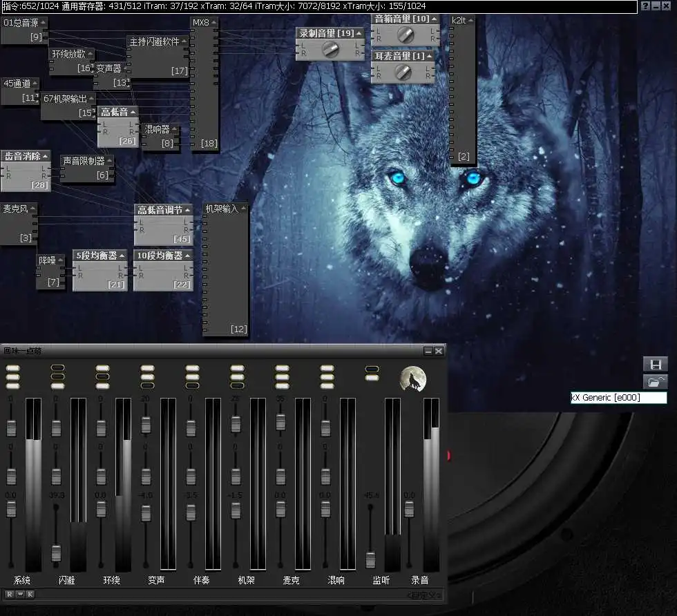Image resolution: width=677 pixels, height=616 pixels.
Task: Collapse MX8 module via its arrow
Action: click(213, 22)
